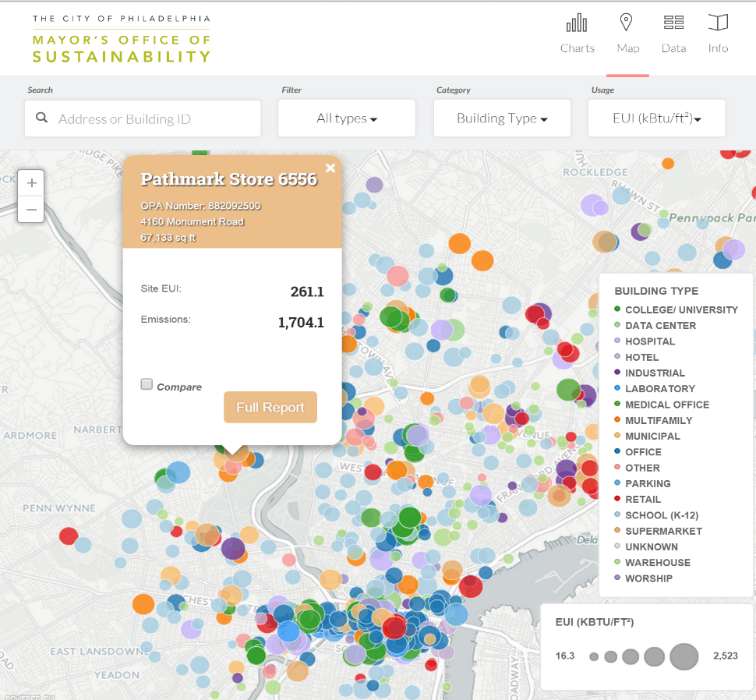Click the smallest EUI legend circle

click(594, 656)
